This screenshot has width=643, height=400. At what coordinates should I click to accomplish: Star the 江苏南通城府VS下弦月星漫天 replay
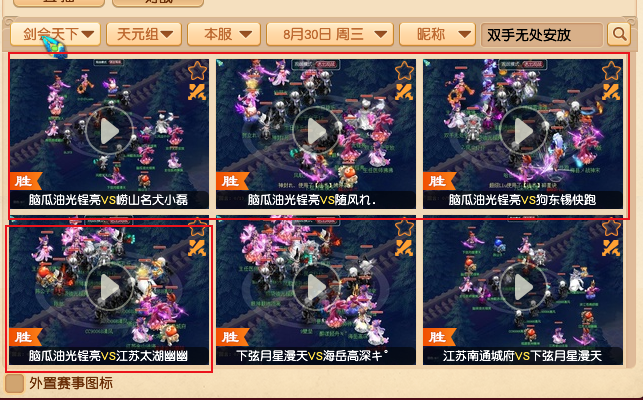(611, 227)
